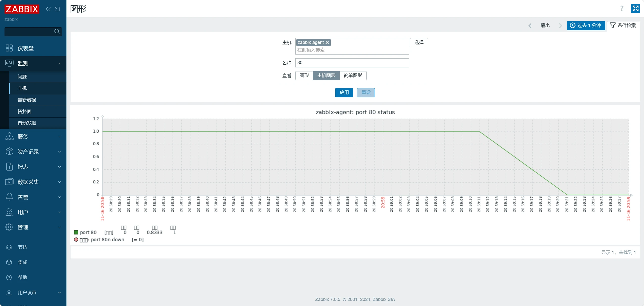Select the 主机图形 view option
The image size is (644, 306).
pos(326,75)
